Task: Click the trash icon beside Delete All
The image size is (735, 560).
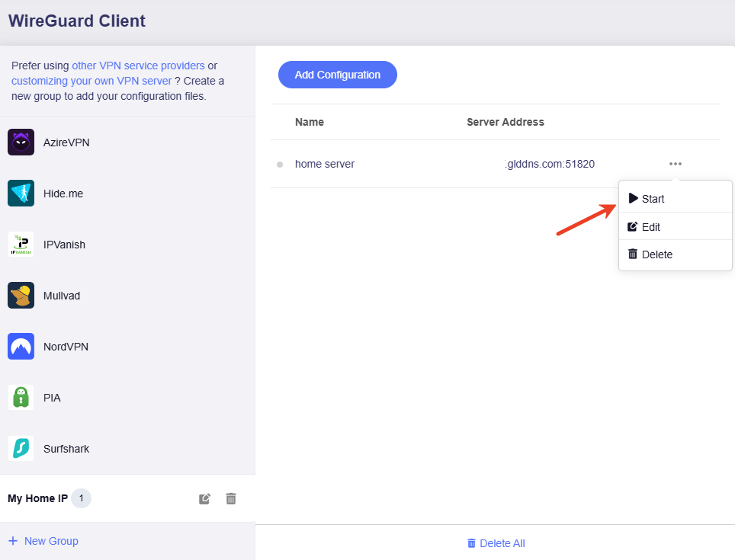Action: [471, 543]
